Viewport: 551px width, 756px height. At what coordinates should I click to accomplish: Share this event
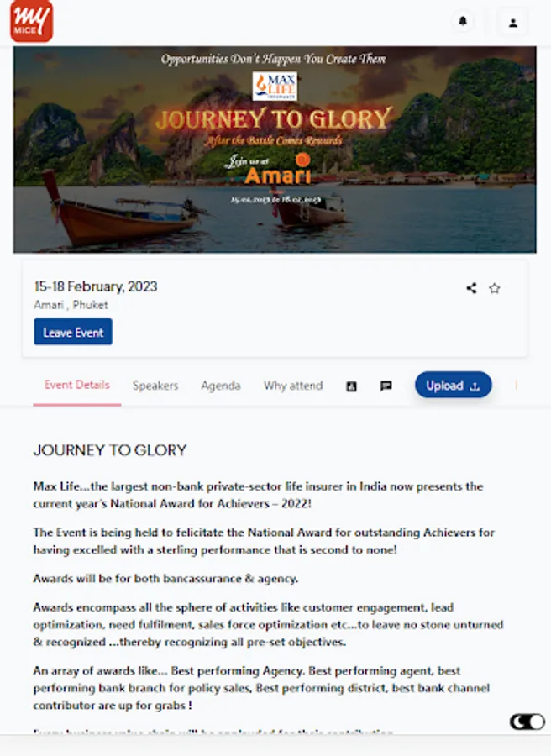[471, 288]
